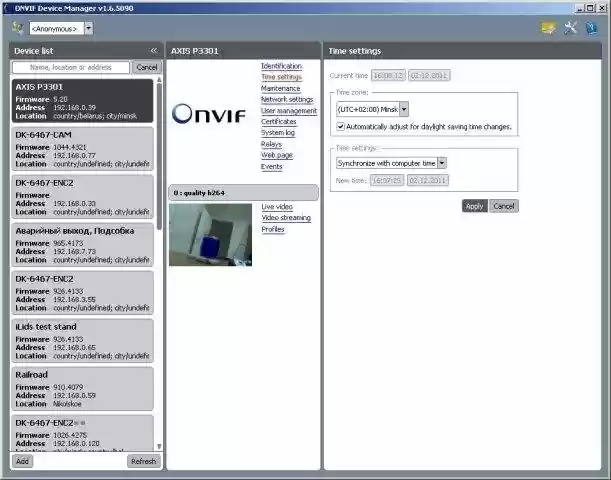Viewport: 611px width, 480px height.
Task: Open the Anonymous user dropdown
Action: point(88,28)
